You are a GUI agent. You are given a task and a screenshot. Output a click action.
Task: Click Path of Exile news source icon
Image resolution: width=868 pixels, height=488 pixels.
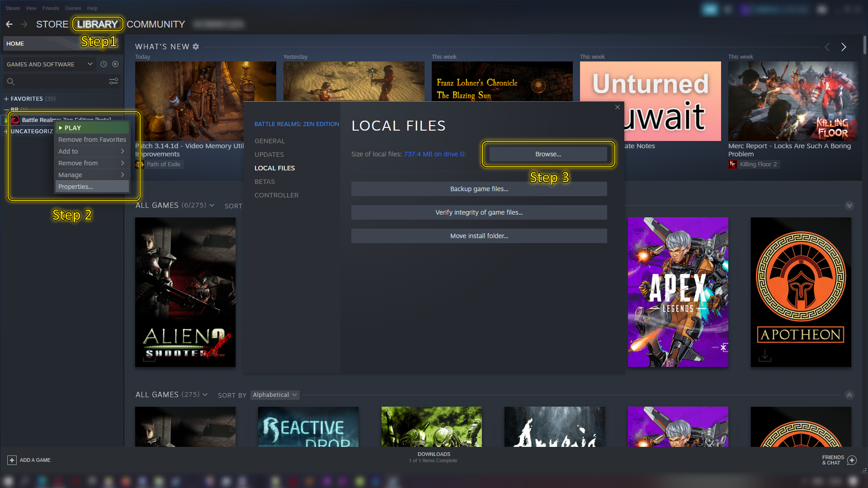pos(140,164)
